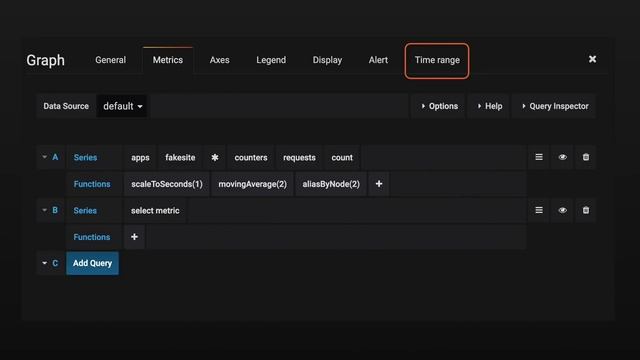Click the Data Source label
Image resolution: width=640 pixels, height=360 pixels.
point(66,106)
